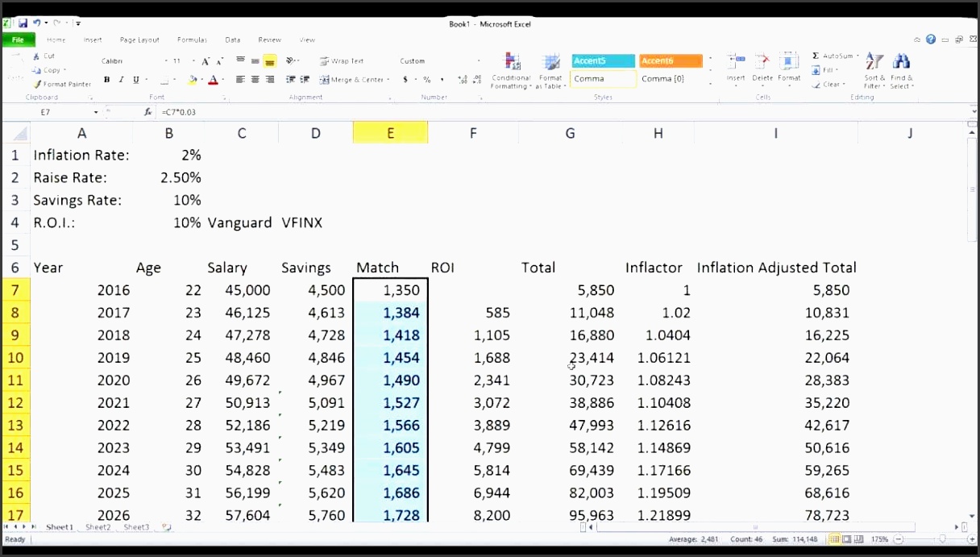Copy the selected cells

click(47, 70)
